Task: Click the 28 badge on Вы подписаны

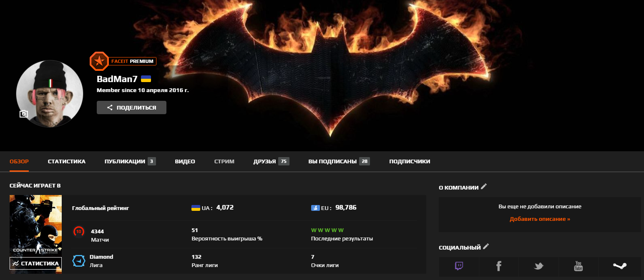Action: point(364,161)
